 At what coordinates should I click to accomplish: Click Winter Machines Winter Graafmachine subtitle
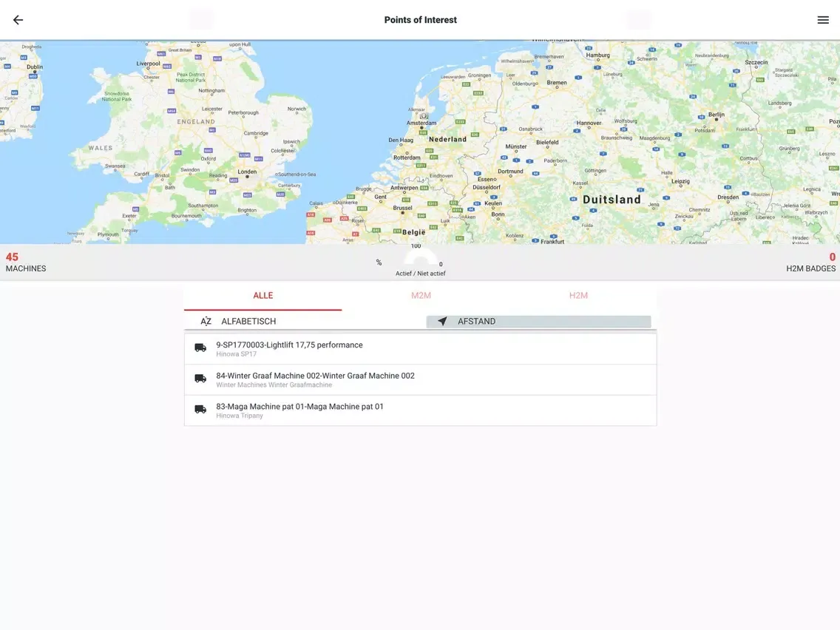[x=274, y=385]
